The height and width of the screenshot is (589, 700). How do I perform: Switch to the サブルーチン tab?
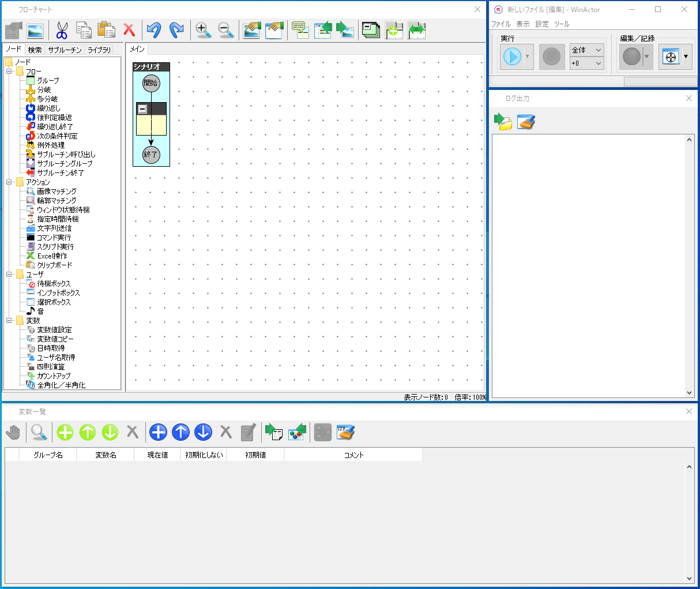point(65,50)
